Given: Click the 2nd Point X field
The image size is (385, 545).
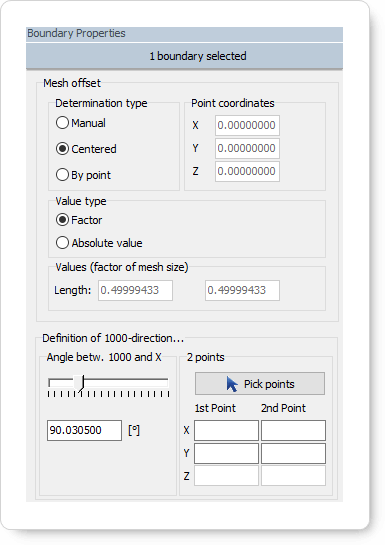Looking at the screenshot, I should [x=293, y=430].
